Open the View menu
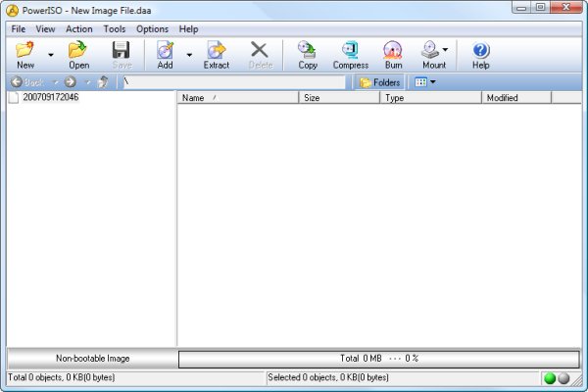Screen dimensions: 588x392 pyautogui.click(x=45, y=28)
